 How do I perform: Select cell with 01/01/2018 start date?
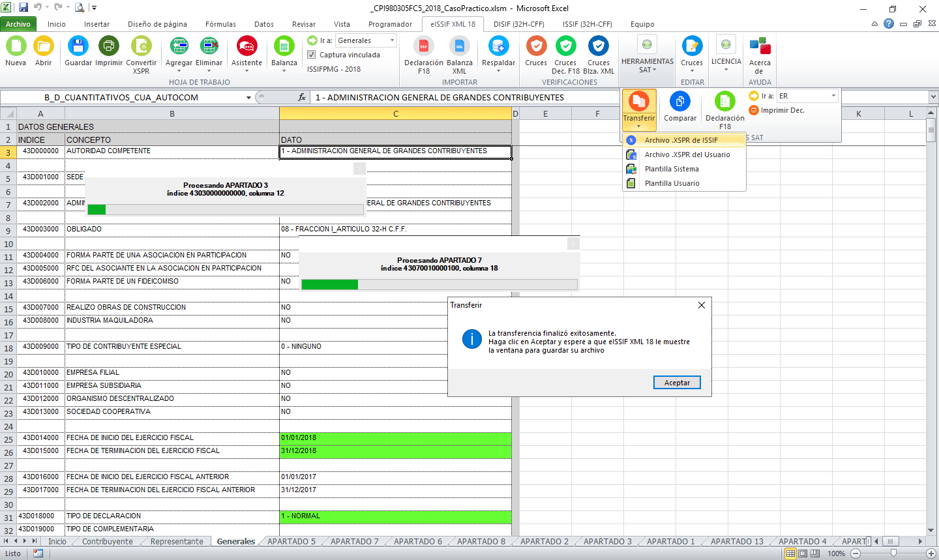395,438
